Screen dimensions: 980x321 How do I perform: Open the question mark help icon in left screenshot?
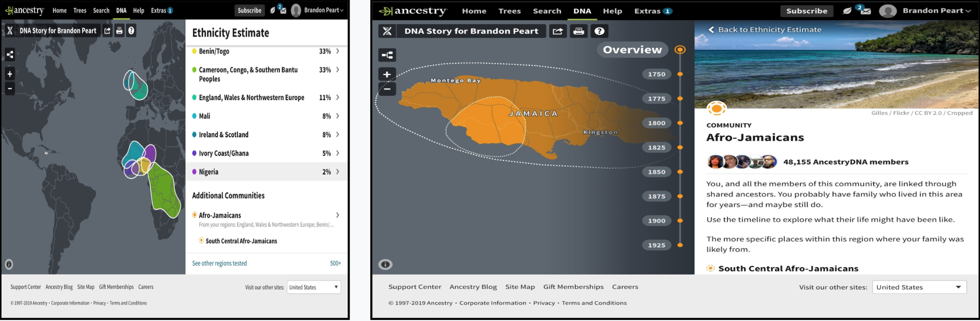point(131,31)
